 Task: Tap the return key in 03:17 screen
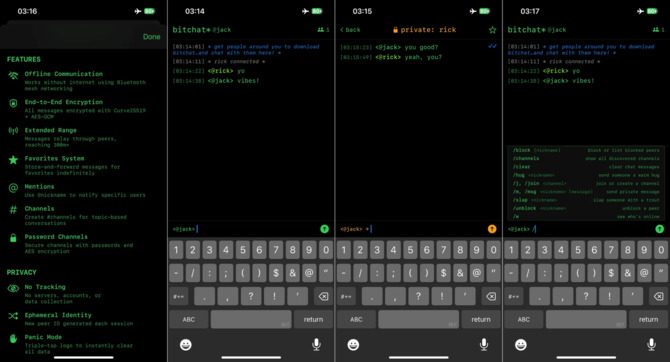pos(648,319)
